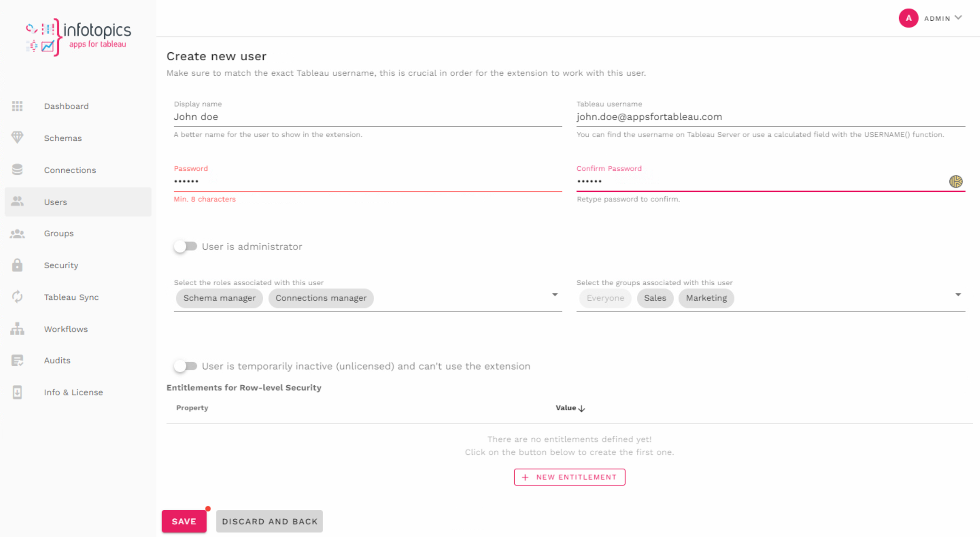Click password manager icon in Confirm Password
The width and height of the screenshot is (980, 537).
click(955, 182)
